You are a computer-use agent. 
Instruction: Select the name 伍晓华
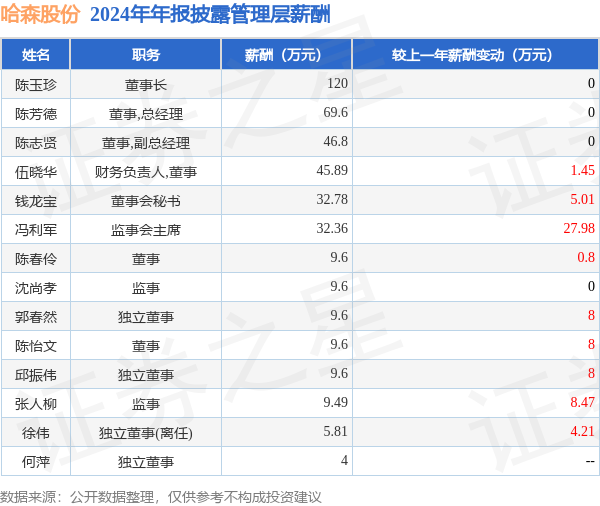36,172
